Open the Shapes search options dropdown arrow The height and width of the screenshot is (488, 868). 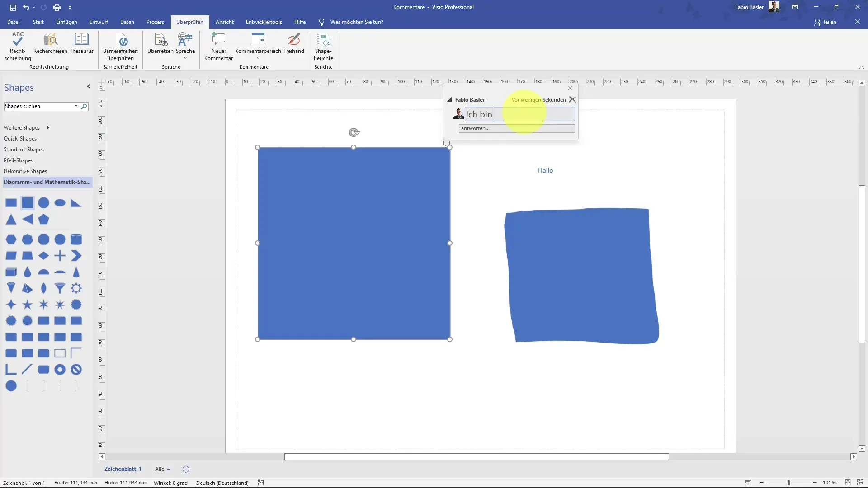coord(76,106)
